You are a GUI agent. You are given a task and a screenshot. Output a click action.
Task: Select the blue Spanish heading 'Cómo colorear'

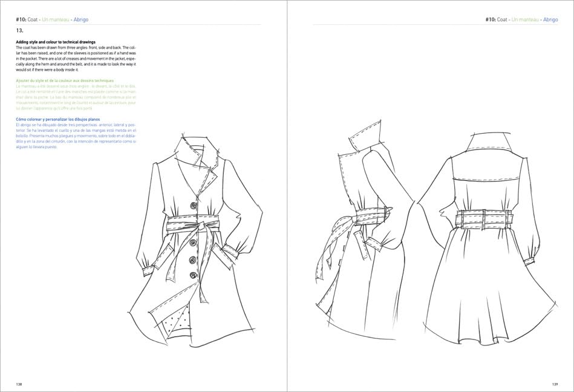point(63,119)
